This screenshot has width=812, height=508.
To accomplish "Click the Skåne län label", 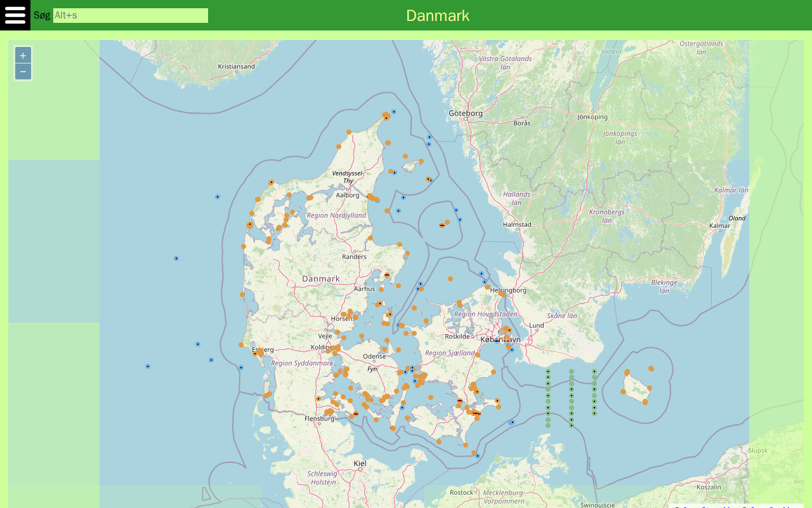I will [562, 316].
